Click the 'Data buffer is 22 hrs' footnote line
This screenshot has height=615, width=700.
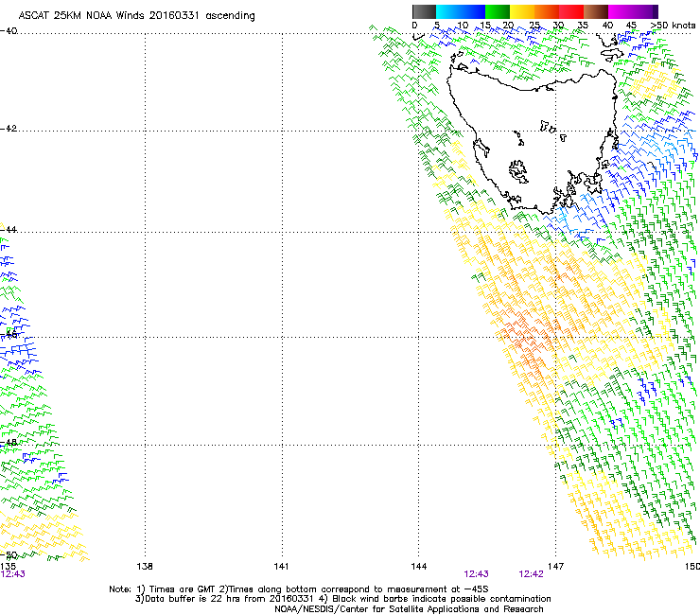click(342, 599)
